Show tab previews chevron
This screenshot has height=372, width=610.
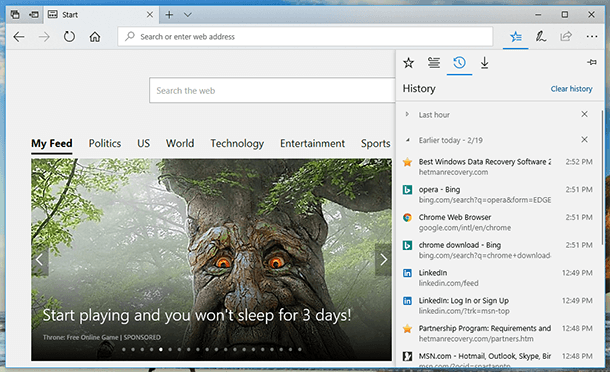pyautogui.click(x=188, y=15)
